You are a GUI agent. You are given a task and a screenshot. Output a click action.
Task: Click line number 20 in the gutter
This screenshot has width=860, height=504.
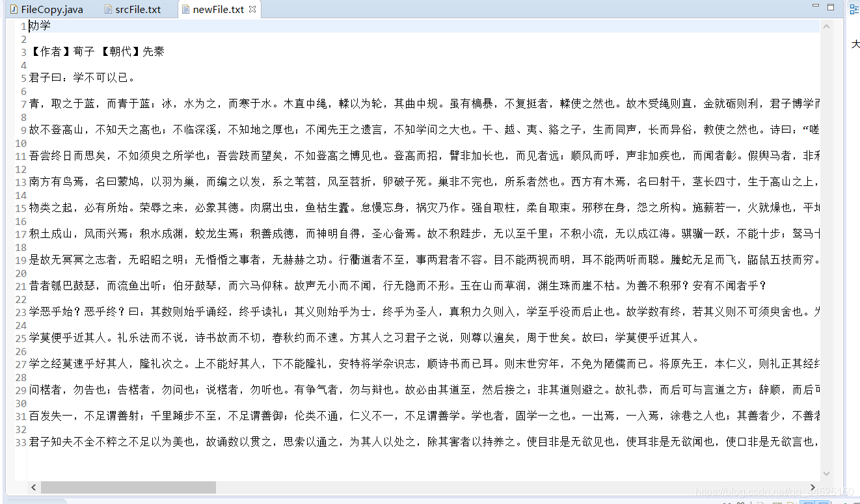coord(21,273)
